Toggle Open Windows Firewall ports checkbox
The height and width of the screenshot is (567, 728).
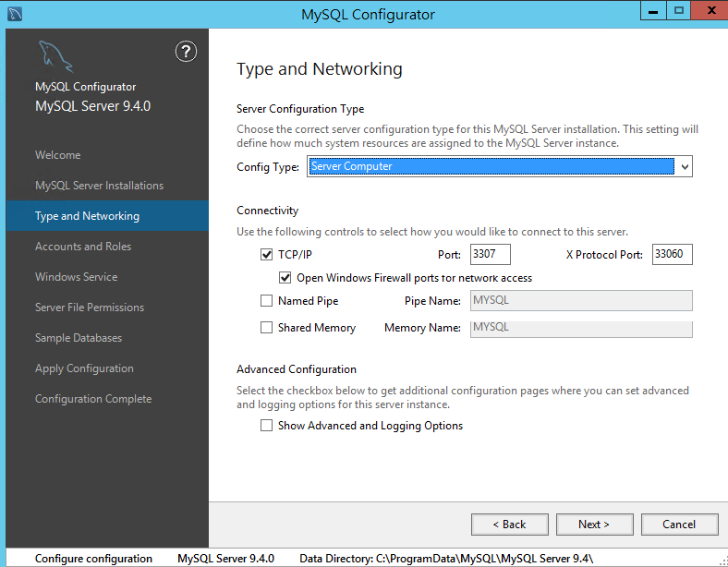285,277
